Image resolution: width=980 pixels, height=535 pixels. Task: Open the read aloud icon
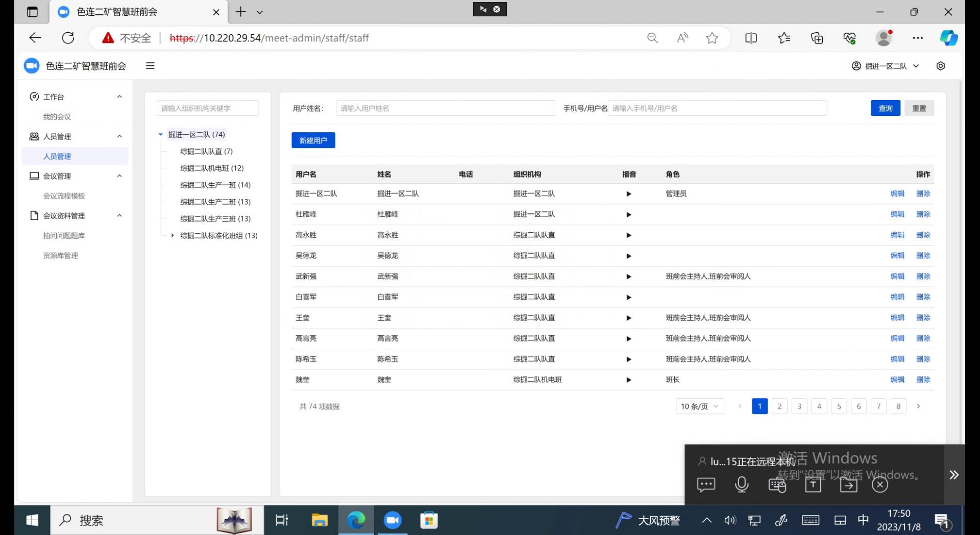pyautogui.click(x=682, y=38)
